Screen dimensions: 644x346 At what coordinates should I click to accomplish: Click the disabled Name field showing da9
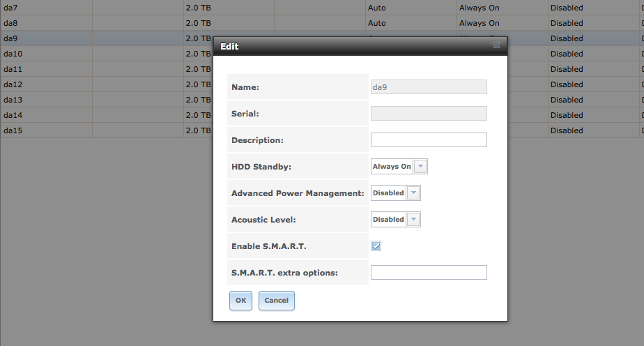(x=429, y=86)
